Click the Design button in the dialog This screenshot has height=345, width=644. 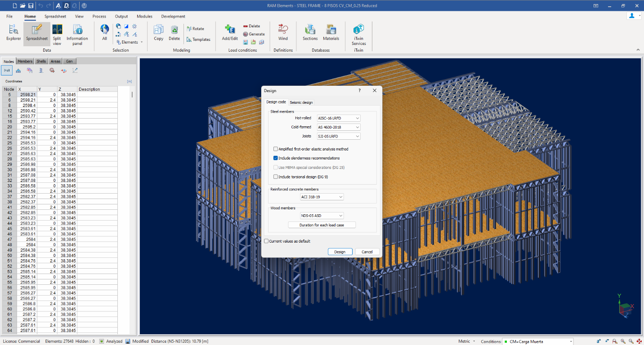coord(340,252)
